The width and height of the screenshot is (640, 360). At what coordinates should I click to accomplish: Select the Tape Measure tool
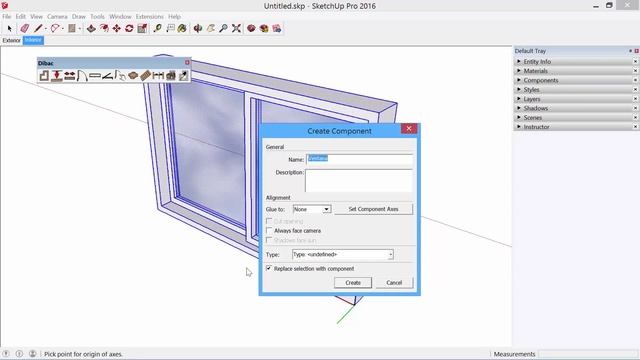click(x=158, y=28)
